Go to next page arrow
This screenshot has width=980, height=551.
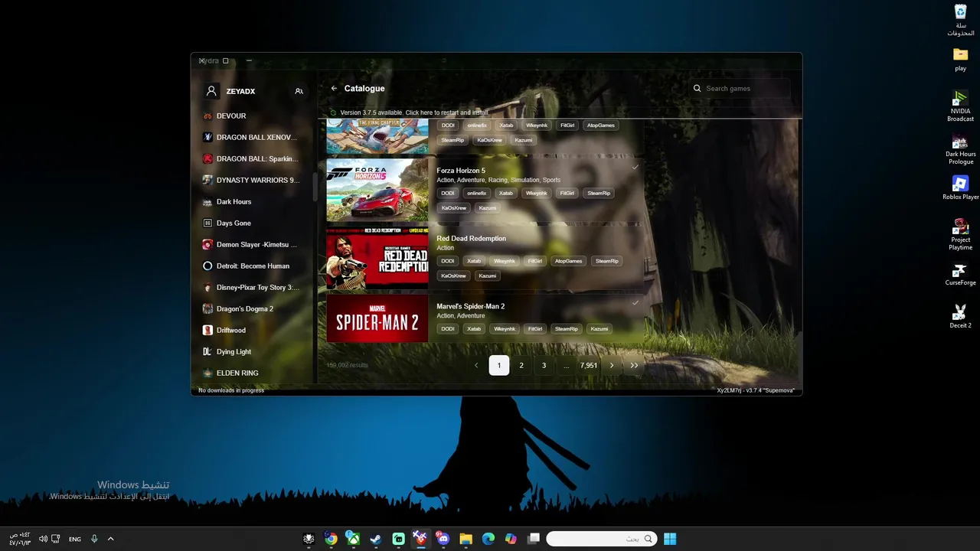click(611, 366)
